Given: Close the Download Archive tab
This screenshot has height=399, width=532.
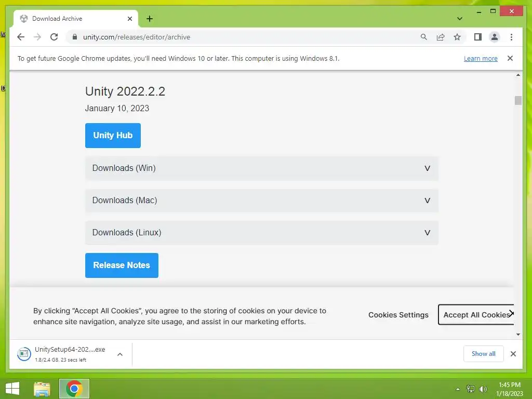Looking at the screenshot, I should [x=129, y=19].
